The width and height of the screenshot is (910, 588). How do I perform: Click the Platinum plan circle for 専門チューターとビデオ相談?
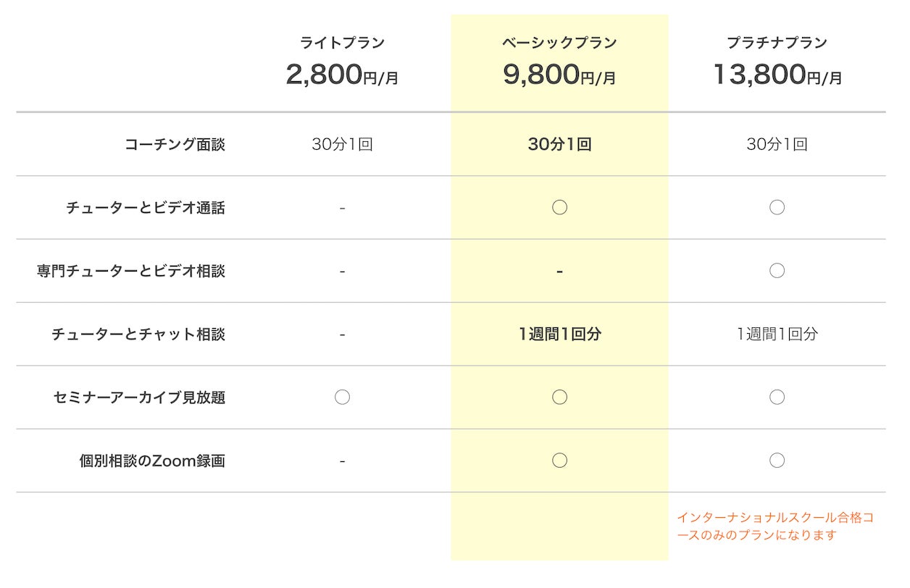(777, 271)
